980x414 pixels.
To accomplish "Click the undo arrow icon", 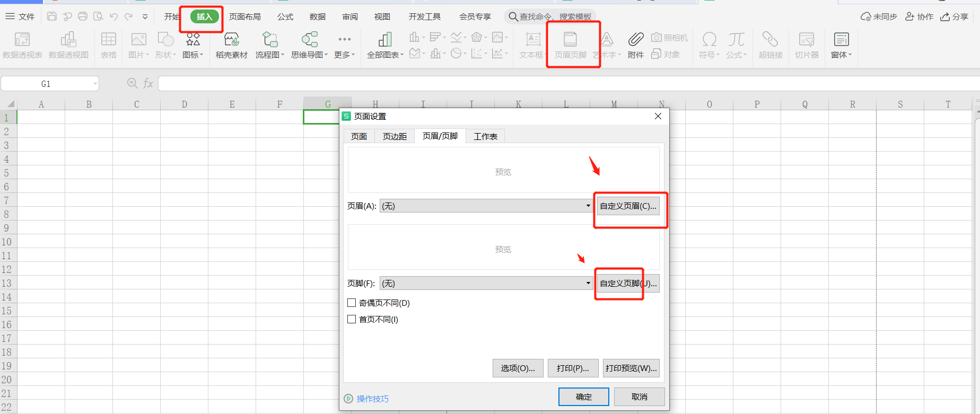I will point(113,16).
